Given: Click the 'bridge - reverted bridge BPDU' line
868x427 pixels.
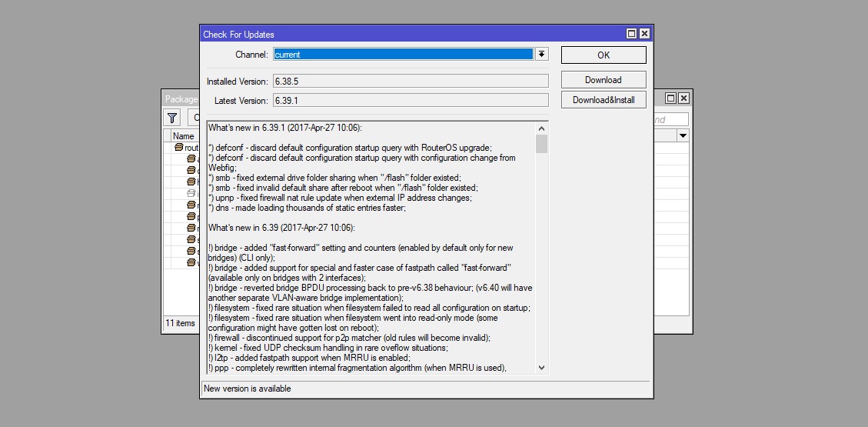Looking at the screenshot, I should (371, 292).
